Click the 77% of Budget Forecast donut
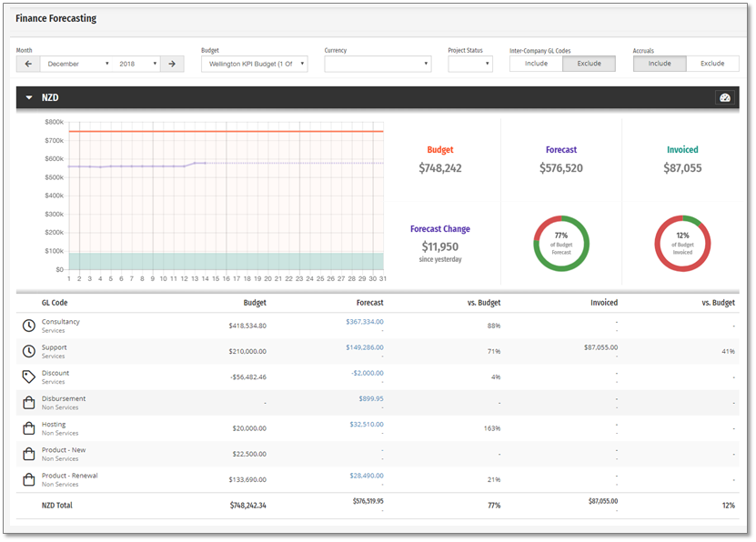756x542 pixels. [561, 244]
